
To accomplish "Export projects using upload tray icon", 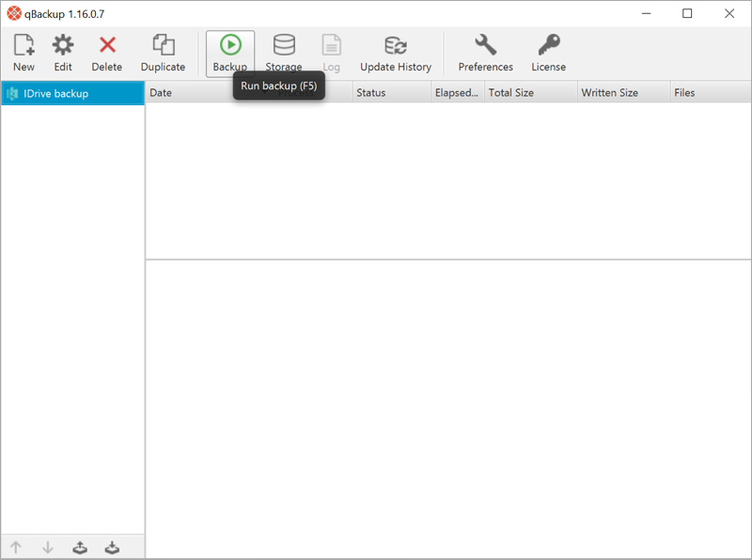I will [80, 547].
